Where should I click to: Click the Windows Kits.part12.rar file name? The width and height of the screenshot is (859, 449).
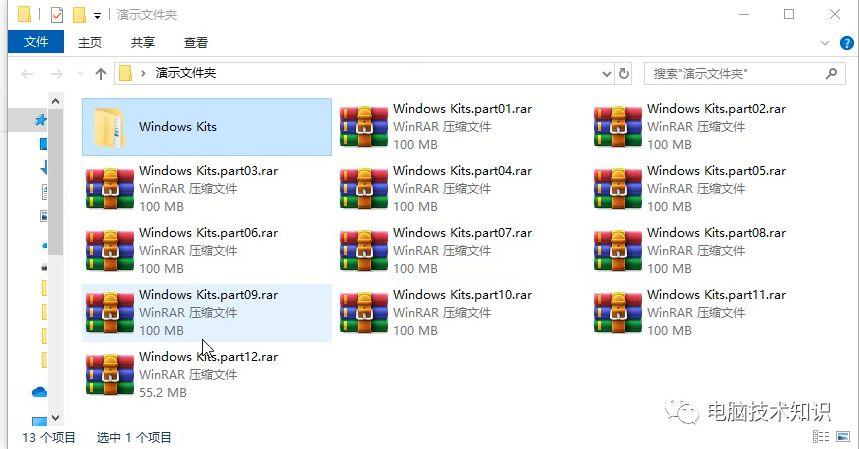click(x=208, y=356)
